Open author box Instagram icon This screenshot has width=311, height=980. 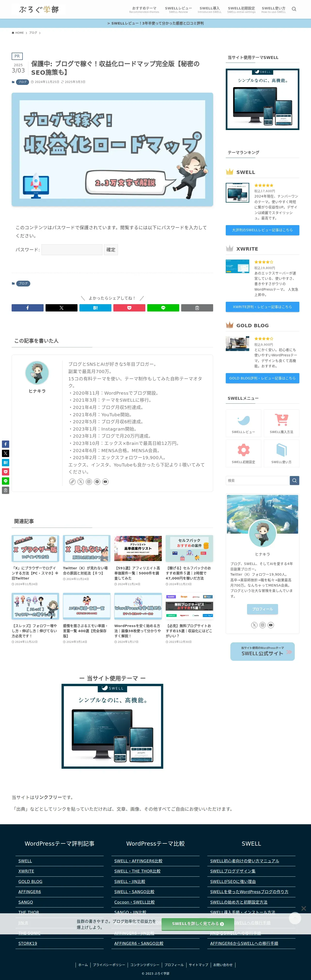coord(89,482)
